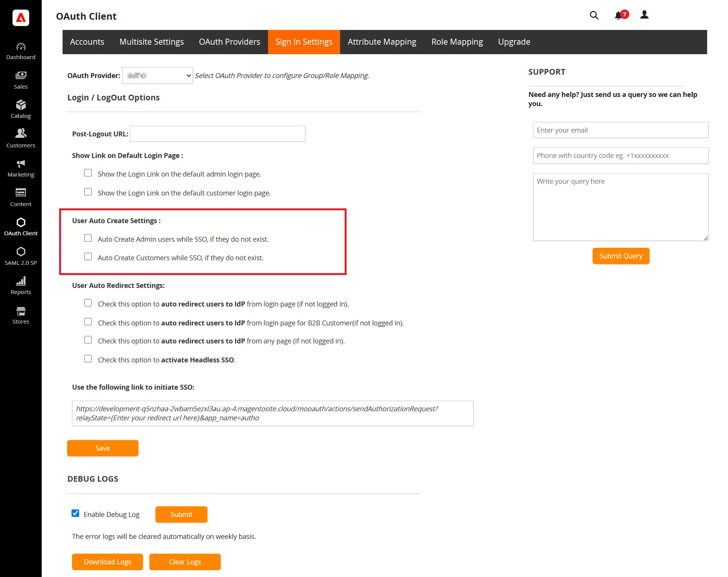Viewport: 728px width, 577px height.
Task: Check Show Login Link on customer login page
Action: [x=88, y=192]
